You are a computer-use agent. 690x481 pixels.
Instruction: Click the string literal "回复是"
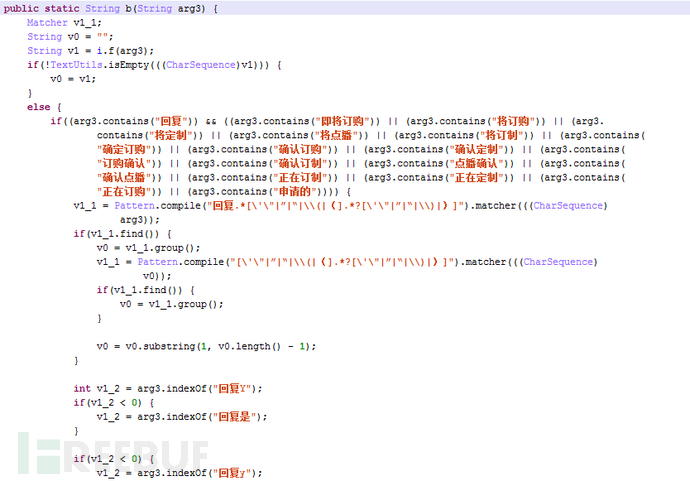pyautogui.click(x=235, y=417)
